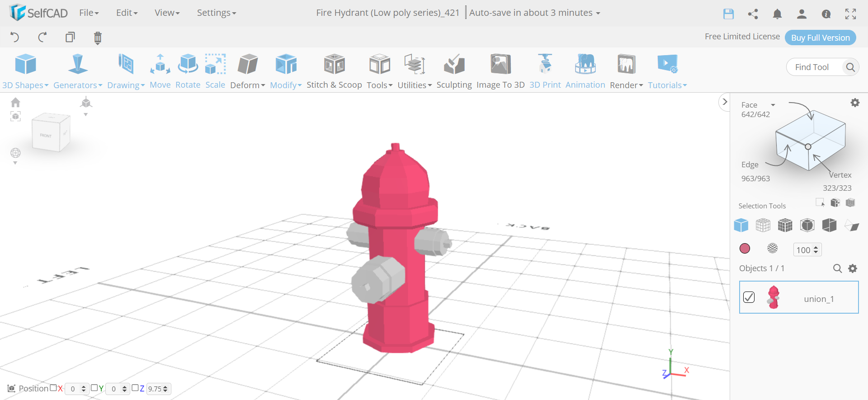The height and width of the screenshot is (400, 868).
Task: Open selection panel settings gear
Action: (855, 103)
